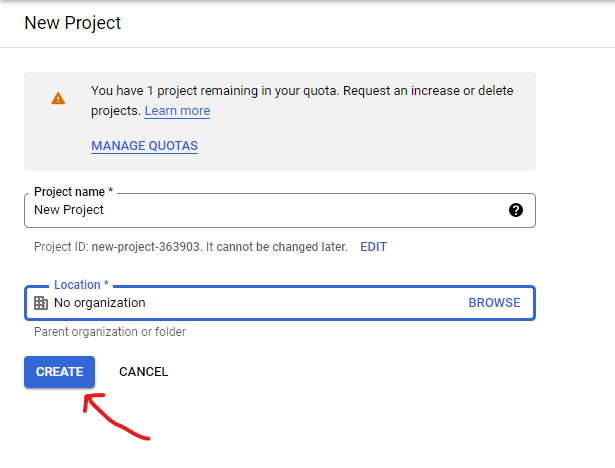Click the orange warning triangle icon
The width and height of the screenshot is (615, 468).
(58, 99)
